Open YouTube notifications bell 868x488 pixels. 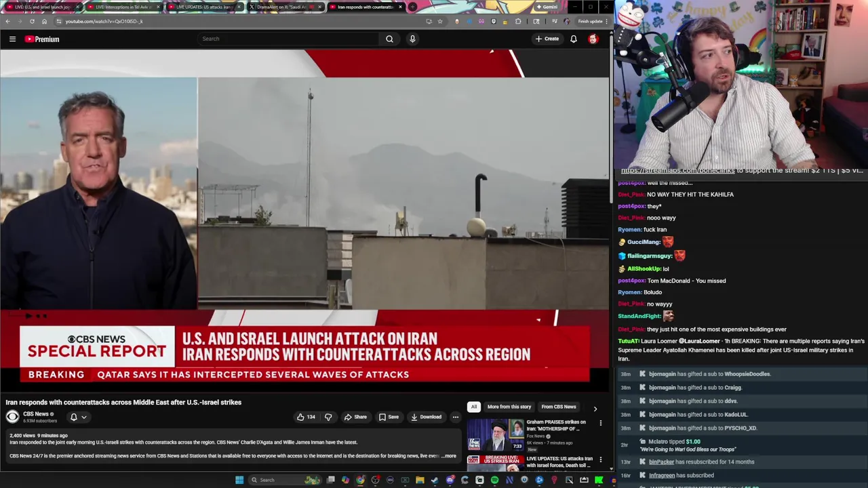[x=574, y=39]
